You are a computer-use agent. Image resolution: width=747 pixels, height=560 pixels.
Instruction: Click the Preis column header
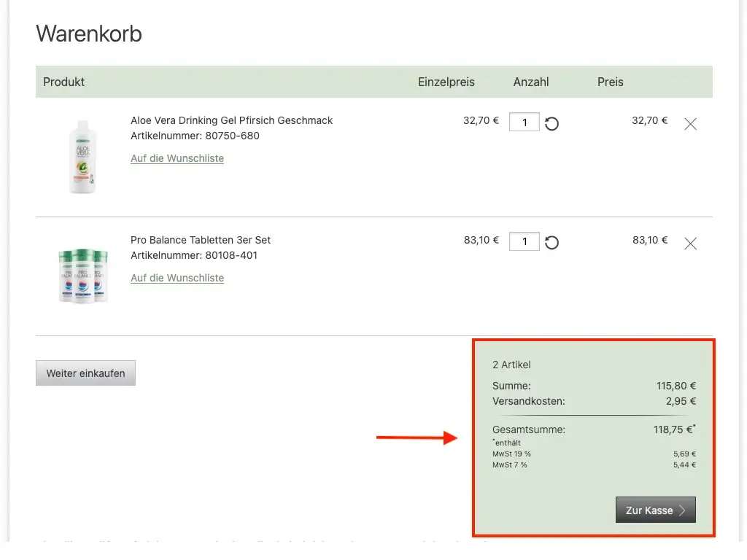coord(610,82)
